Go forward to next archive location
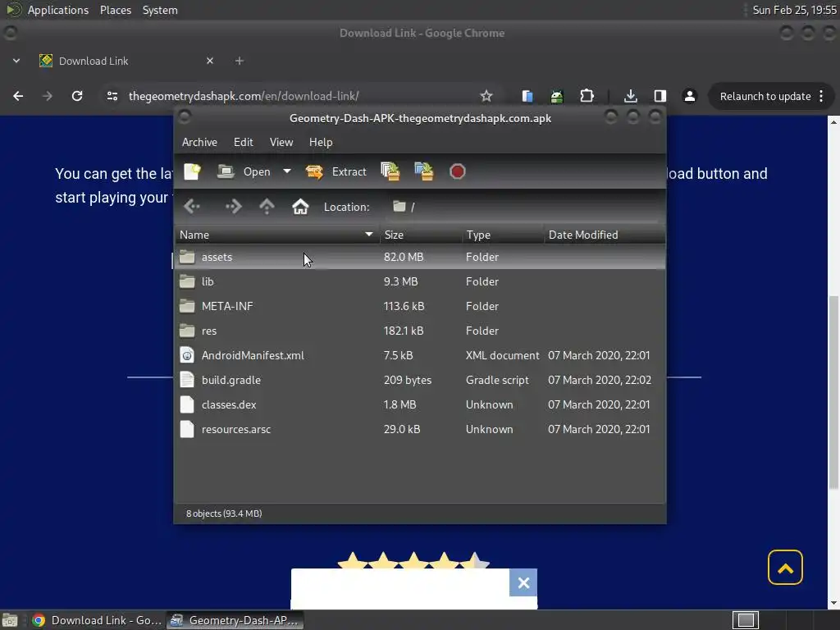Viewport: 840px width, 630px height. pos(233,207)
